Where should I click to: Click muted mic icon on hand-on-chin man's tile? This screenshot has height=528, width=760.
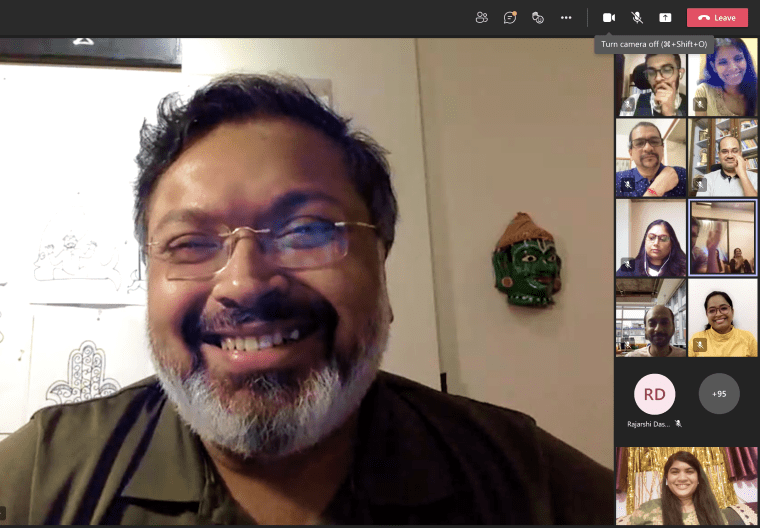(628, 104)
